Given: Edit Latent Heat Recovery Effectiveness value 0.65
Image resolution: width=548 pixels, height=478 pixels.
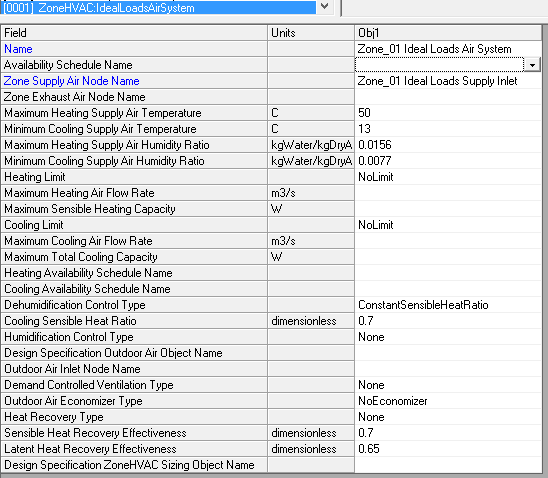Looking at the screenshot, I should [448, 449].
